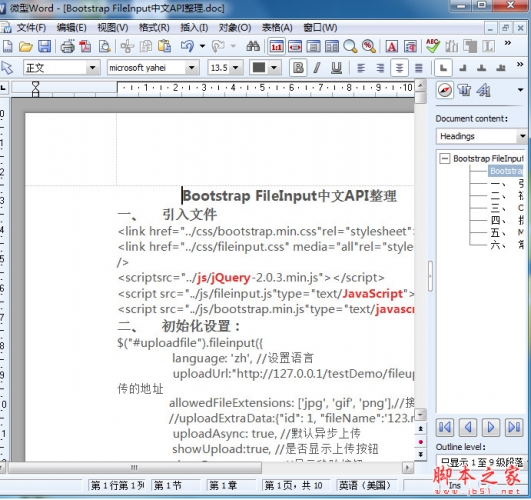531x500 pixels.
Task: Switch to full page view icon
Action: click(x=314, y=46)
